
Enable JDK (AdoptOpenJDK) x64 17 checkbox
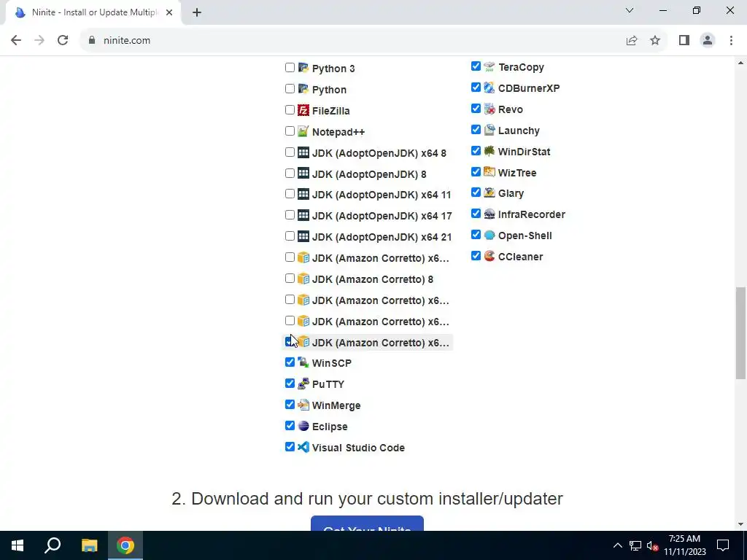[x=290, y=215]
